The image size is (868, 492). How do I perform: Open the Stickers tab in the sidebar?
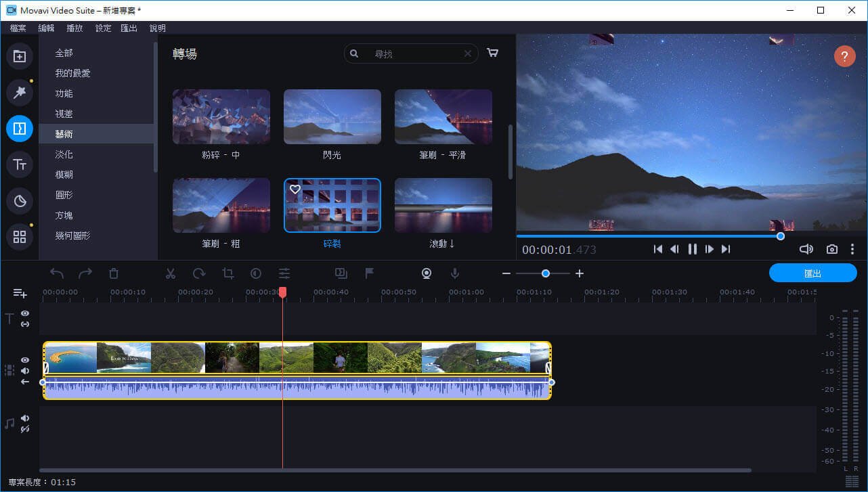coord(20,200)
